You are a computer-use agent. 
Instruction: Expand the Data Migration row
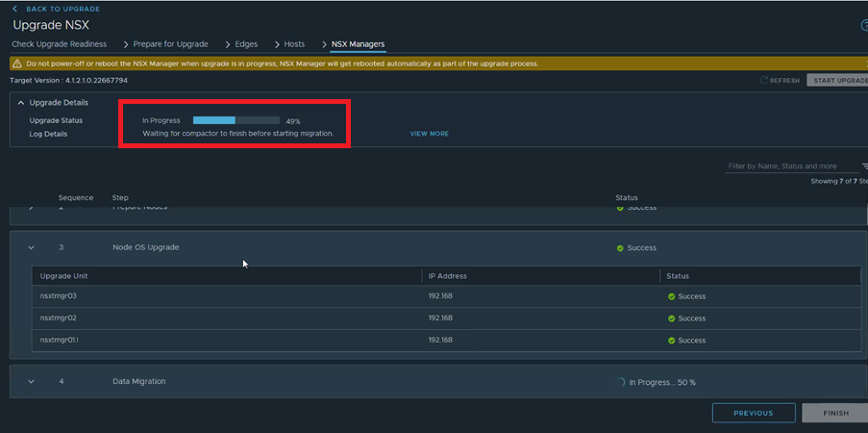(x=31, y=381)
